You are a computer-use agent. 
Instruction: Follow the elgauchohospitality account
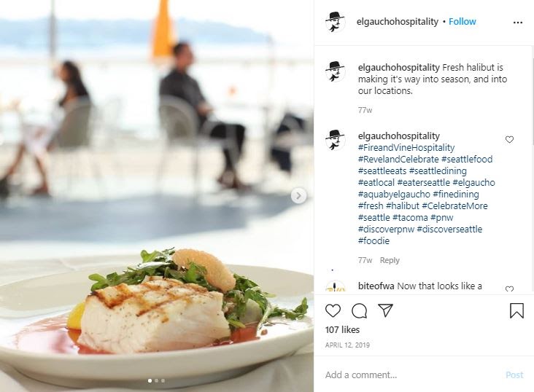tap(462, 21)
